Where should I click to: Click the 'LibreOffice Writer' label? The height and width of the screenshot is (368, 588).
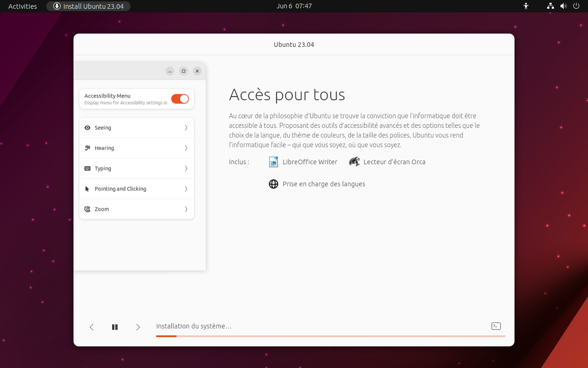[310, 162]
